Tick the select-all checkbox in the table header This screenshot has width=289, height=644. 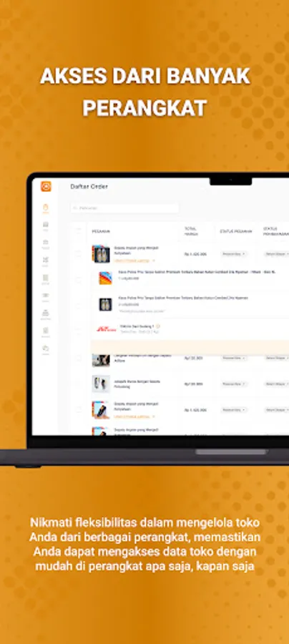[x=79, y=232]
